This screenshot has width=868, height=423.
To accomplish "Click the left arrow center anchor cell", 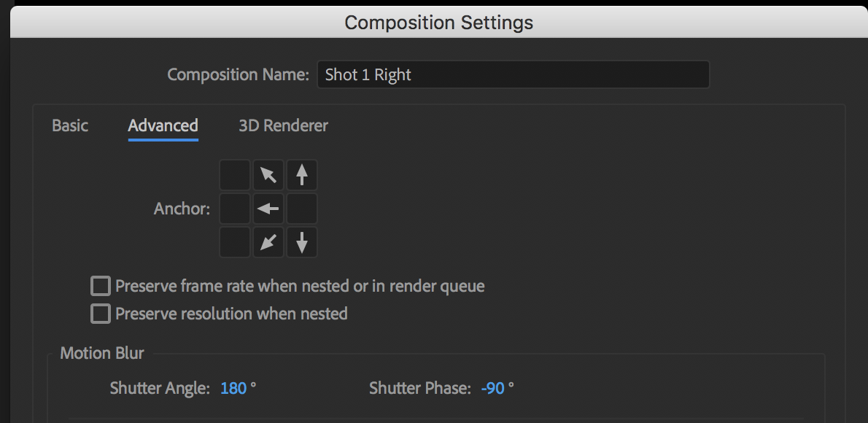I will (268, 209).
